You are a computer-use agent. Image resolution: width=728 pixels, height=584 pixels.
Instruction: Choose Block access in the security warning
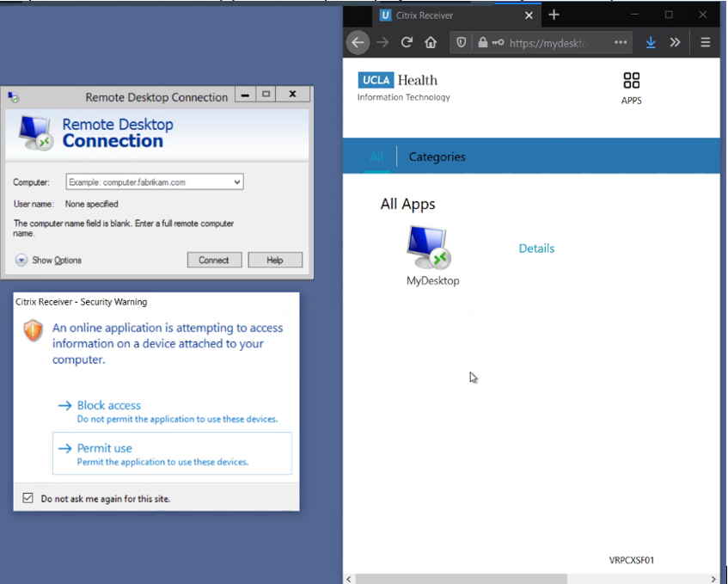tap(172, 412)
